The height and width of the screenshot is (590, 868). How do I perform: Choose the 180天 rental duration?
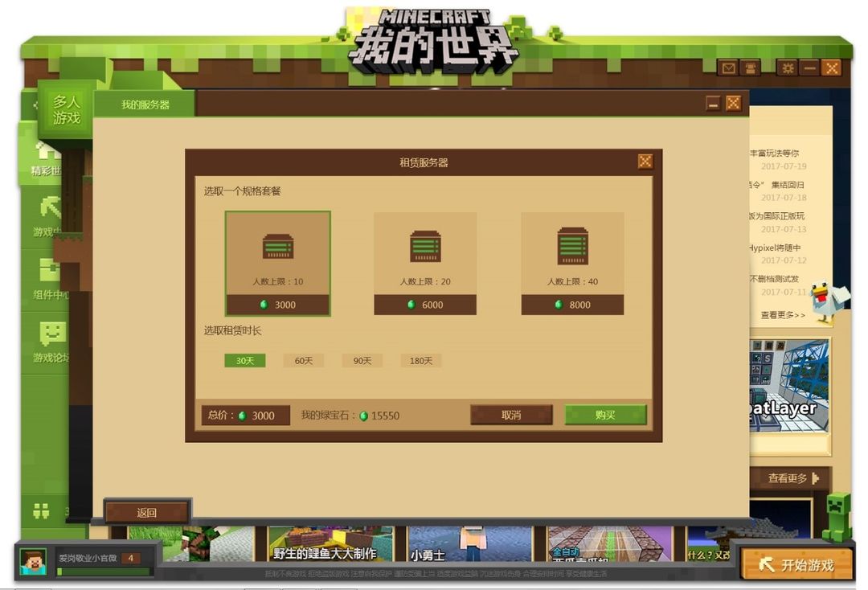[x=420, y=360]
